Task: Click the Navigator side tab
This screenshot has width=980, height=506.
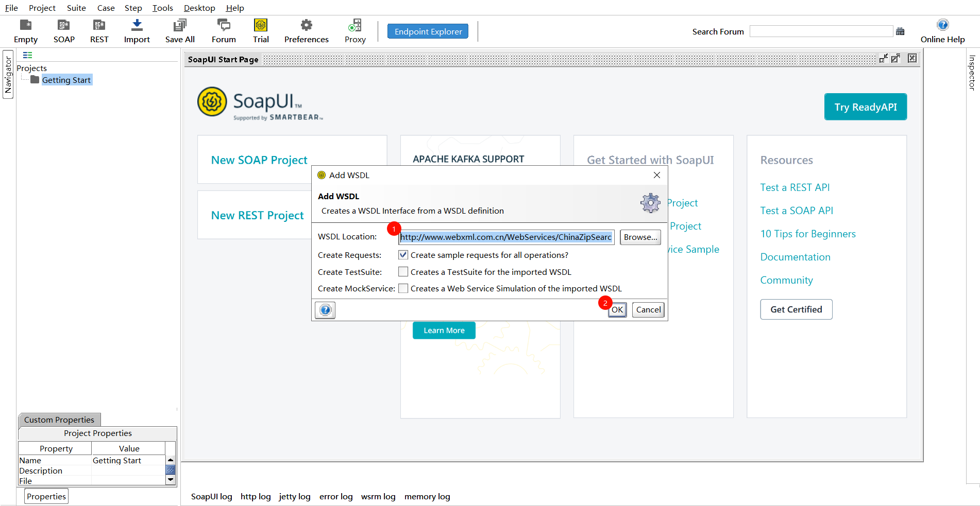Action: pos(8,75)
